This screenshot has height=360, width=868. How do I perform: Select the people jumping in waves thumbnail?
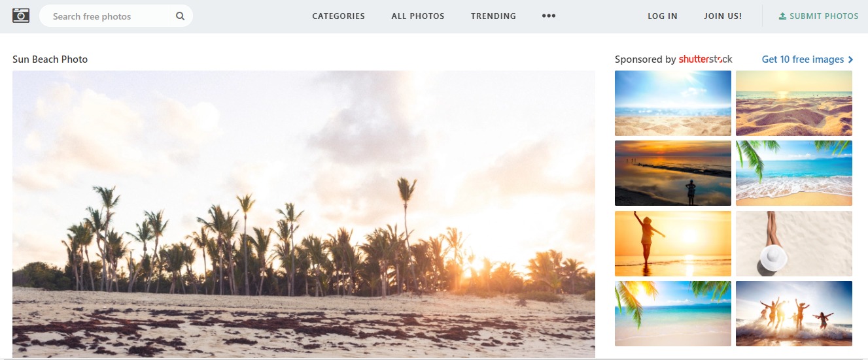click(x=794, y=314)
